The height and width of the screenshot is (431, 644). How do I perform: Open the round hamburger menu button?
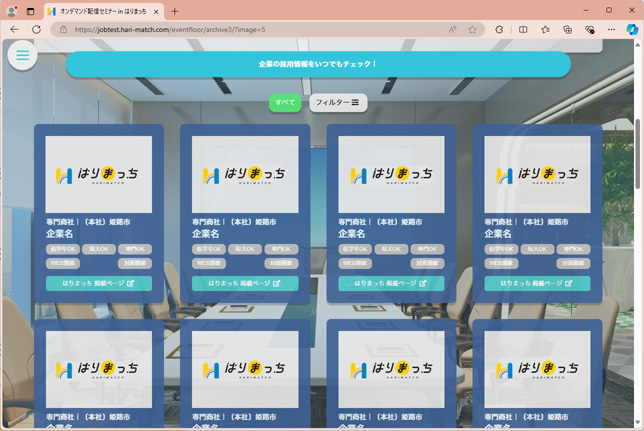point(23,55)
